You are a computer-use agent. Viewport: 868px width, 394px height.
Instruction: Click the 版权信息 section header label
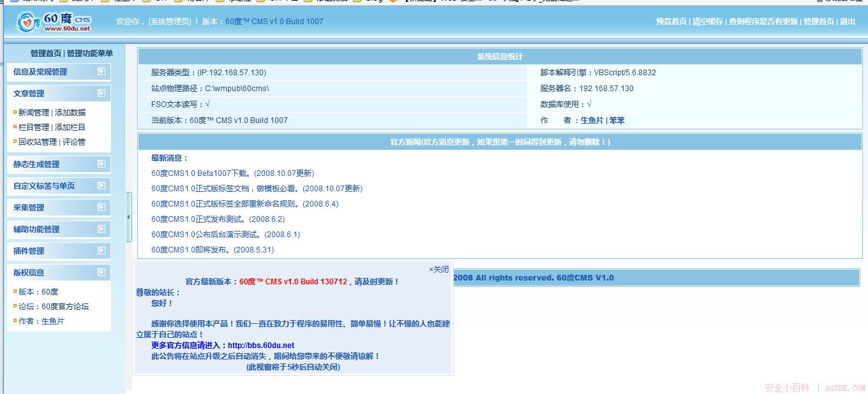pyautogui.click(x=29, y=272)
